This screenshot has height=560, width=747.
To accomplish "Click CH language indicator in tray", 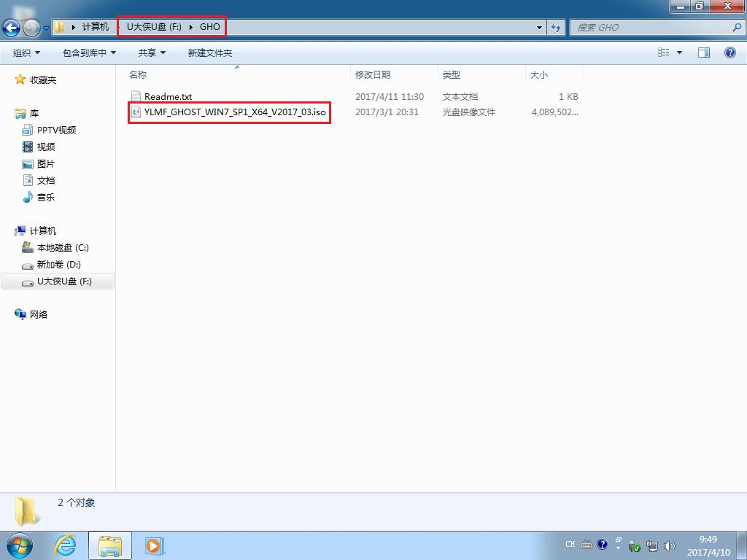I will click(571, 545).
